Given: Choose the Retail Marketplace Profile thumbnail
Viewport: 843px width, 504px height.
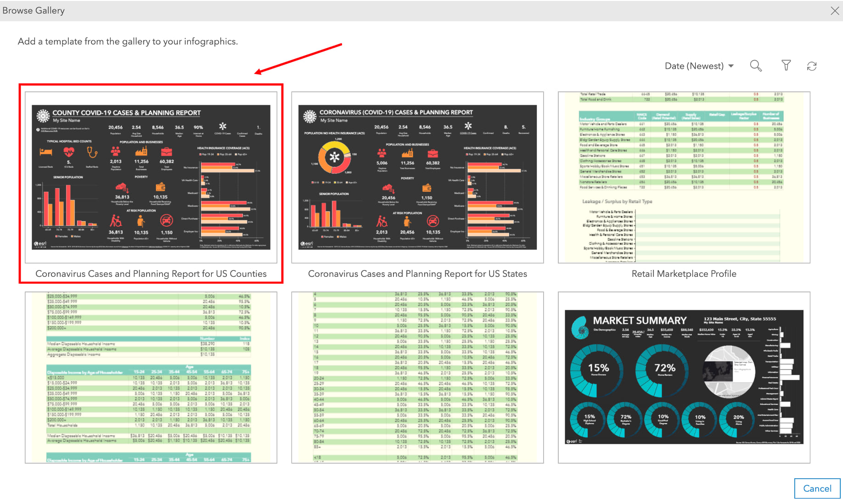Looking at the screenshot, I should (x=684, y=177).
